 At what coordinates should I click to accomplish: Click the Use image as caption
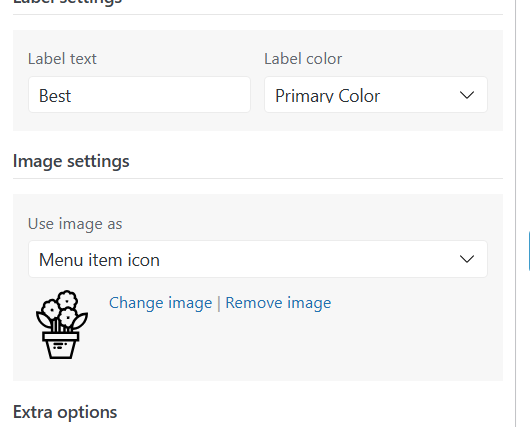point(75,224)
